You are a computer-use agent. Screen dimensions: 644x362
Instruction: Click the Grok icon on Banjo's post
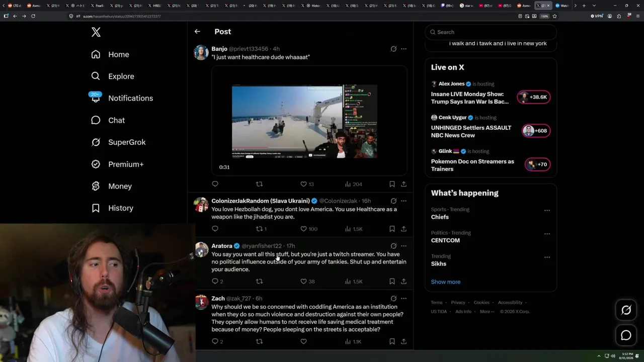[393, 49]
